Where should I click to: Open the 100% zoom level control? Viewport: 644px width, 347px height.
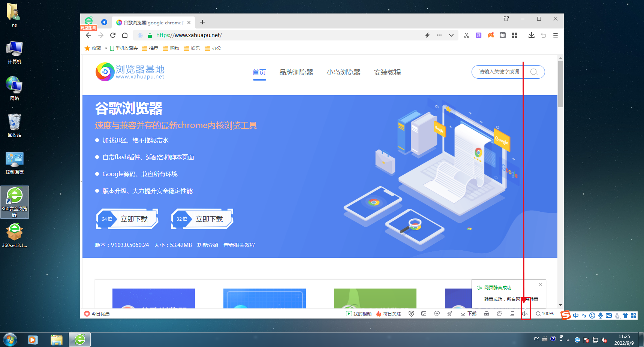pyautogui.click(x=545, y=314)
